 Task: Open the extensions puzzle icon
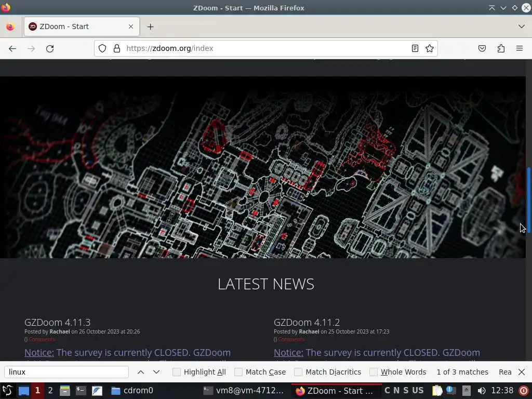(501, 48)
